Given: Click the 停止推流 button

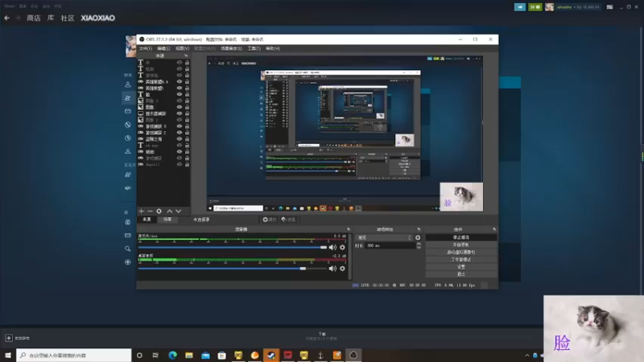Looking at the screenshot, I should 460,237.
